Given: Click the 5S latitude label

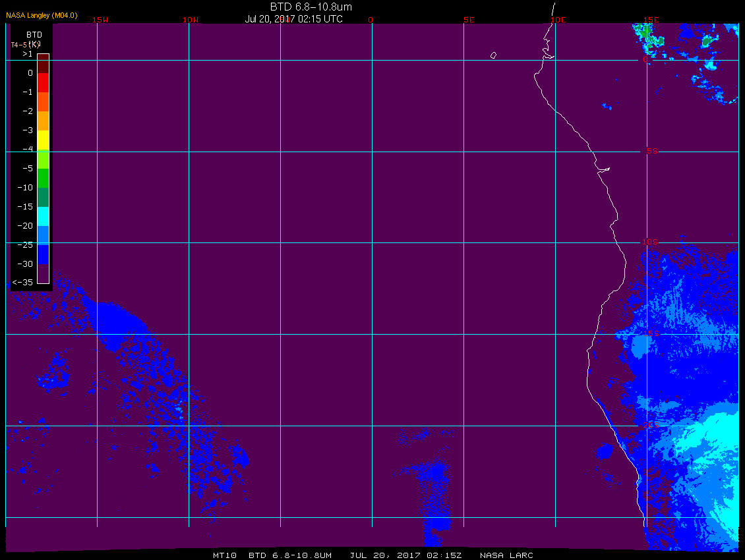Looking at the screenshot, I should (x=652, y=151).
